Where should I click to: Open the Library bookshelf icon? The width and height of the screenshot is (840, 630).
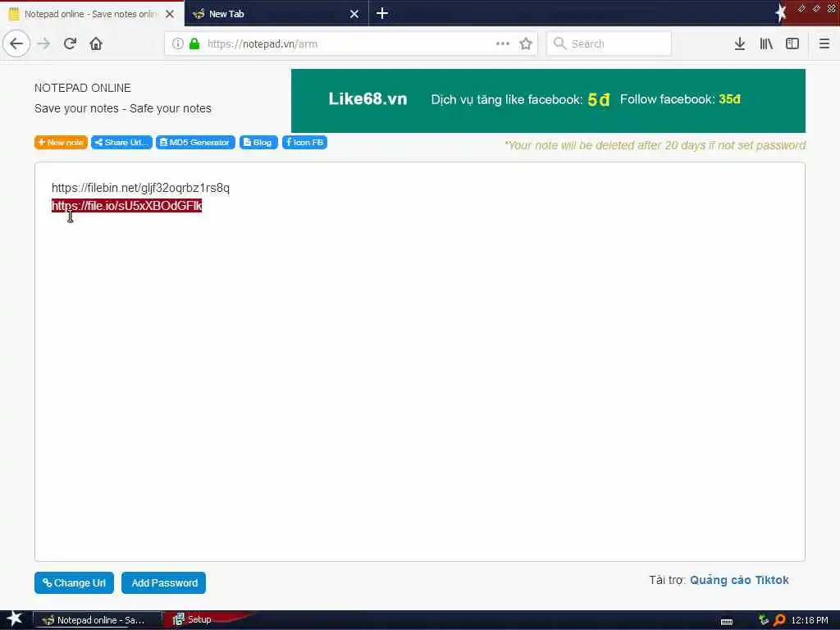(766, 43)
